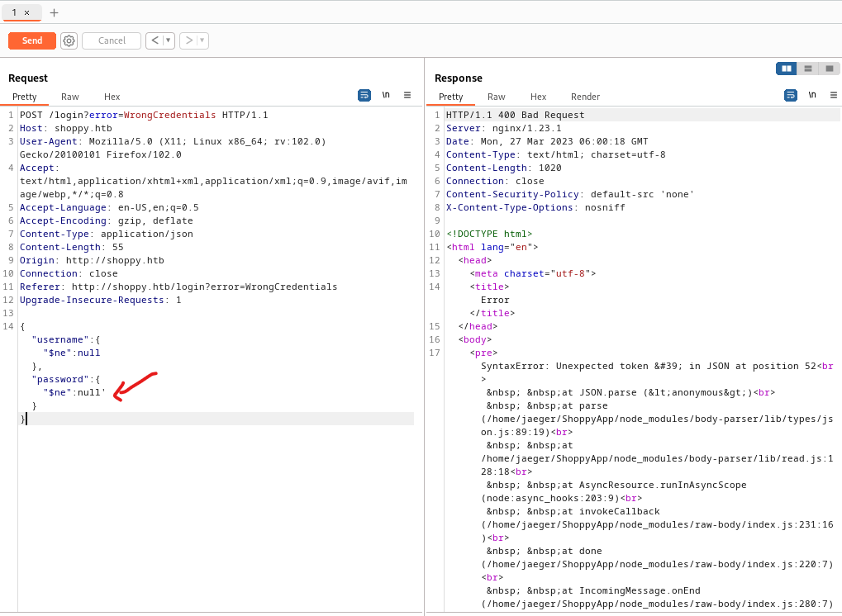Click the Cancel button
Screen dimensions: 842x616
click(x=112, y=40)
